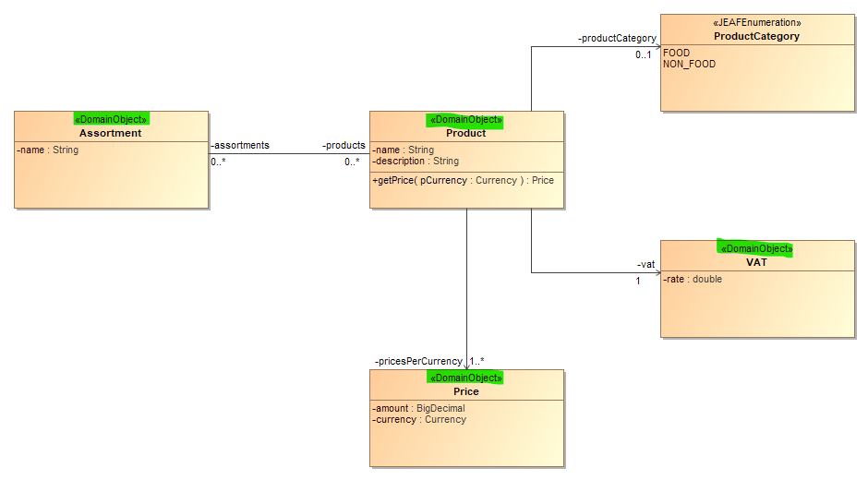Click the 0..1 multiplicity near ProductCategory

point(644,55)
